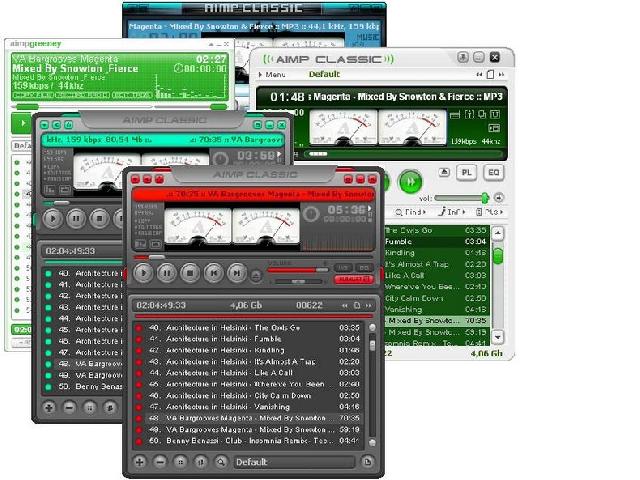Select Vanishing 04:16 in white window playlist
The height and width of the screenshot is (480, 640).
[436, 309]
